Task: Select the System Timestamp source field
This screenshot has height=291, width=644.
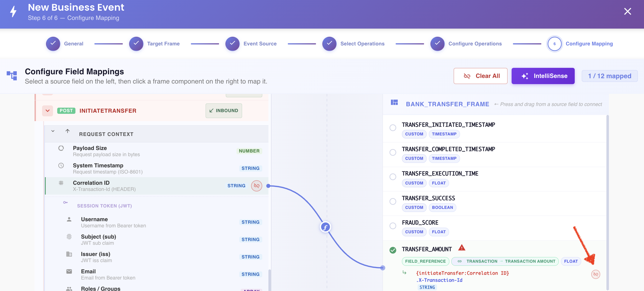Action: (x=157, y=168)
